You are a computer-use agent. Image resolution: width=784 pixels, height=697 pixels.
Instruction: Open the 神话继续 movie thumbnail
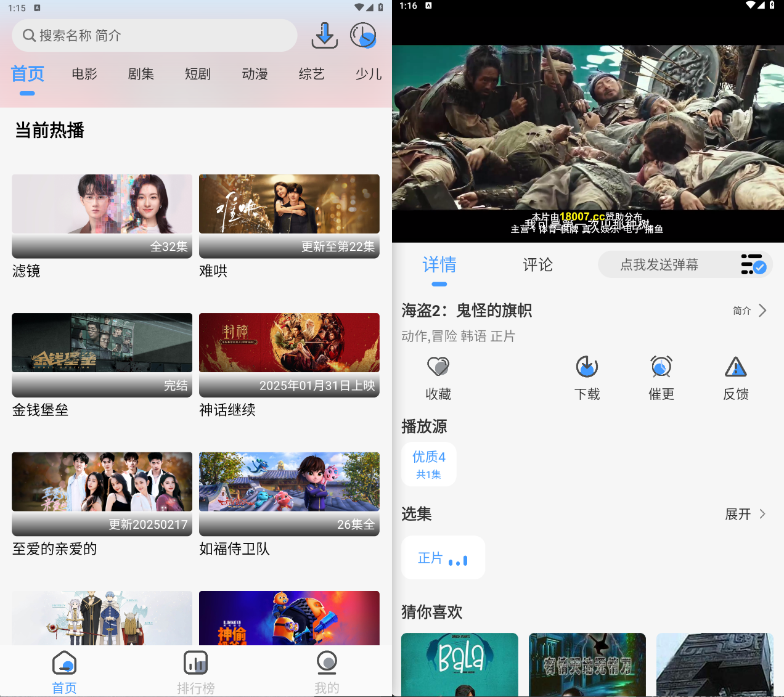tap(289, 355)
